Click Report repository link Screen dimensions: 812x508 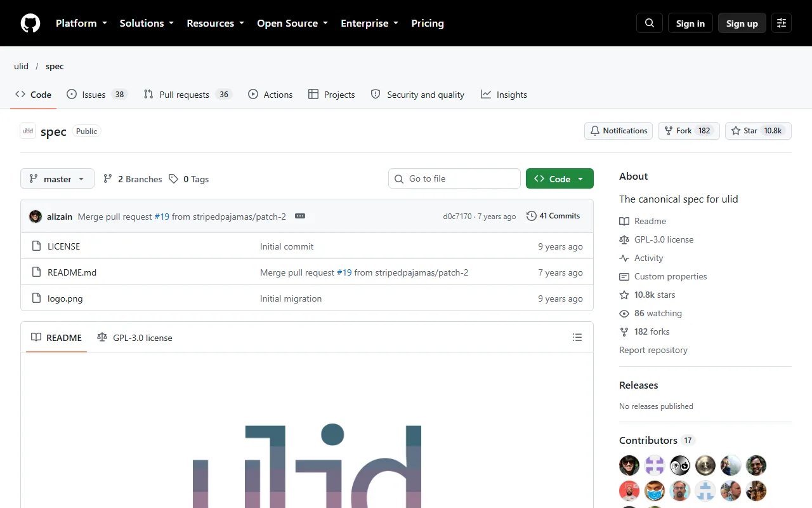point(653,350)
